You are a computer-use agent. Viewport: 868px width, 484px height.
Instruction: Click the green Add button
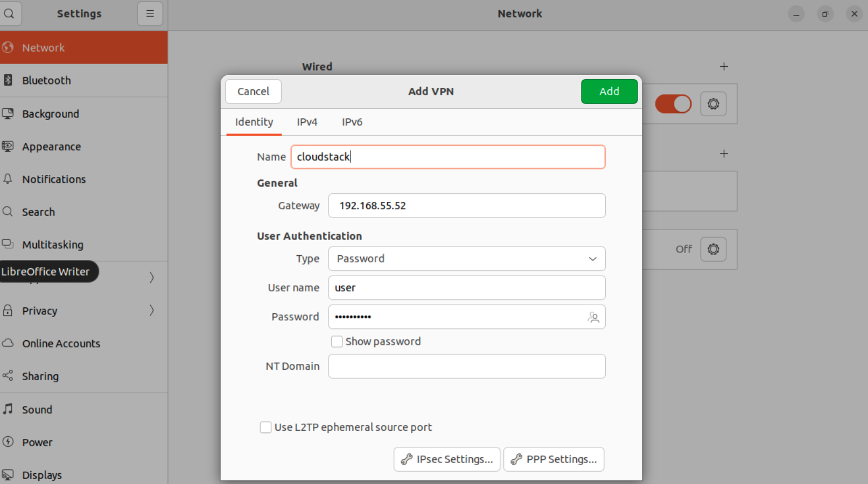tap(609, 92)
